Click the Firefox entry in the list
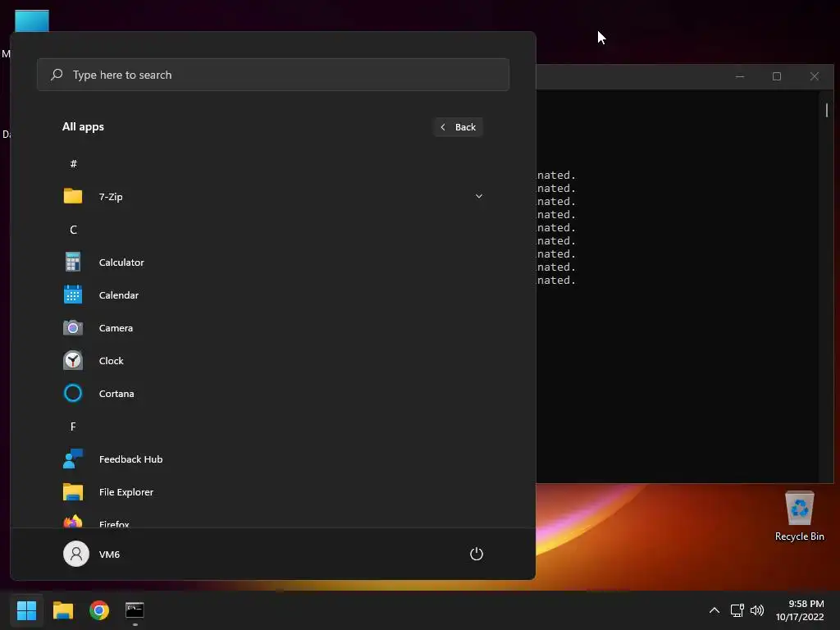 [x=273, y=520]
